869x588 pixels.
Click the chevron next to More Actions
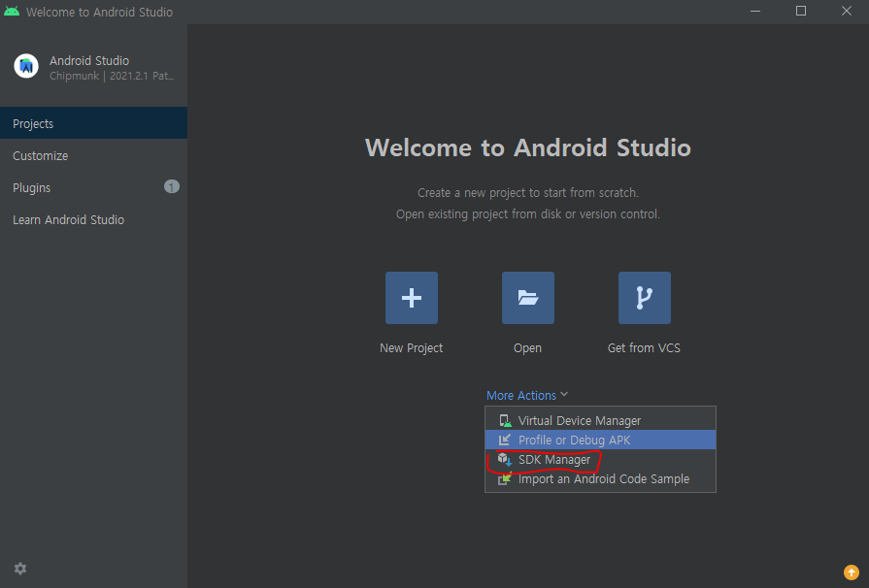[564, 395]
